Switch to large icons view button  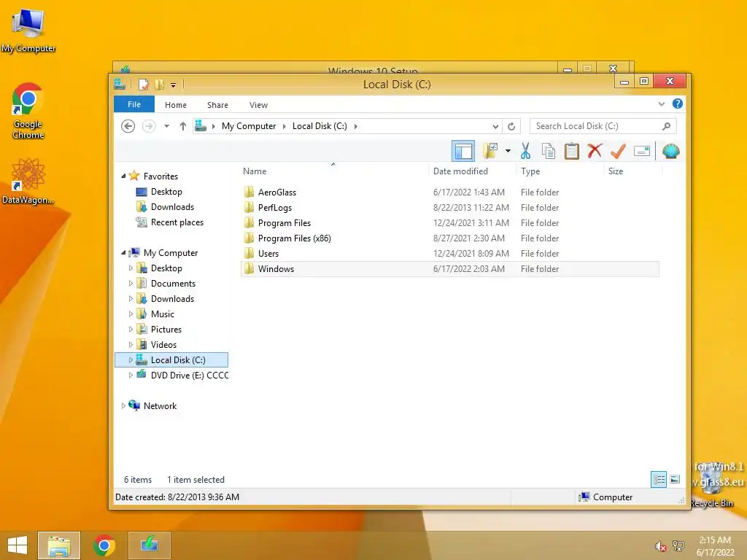(x=675, y=480)
